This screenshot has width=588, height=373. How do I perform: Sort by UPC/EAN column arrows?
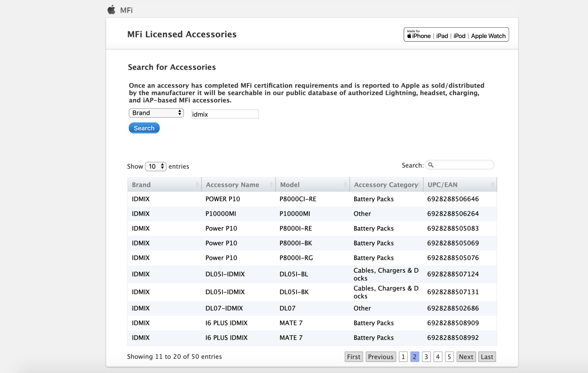point(492,185)
